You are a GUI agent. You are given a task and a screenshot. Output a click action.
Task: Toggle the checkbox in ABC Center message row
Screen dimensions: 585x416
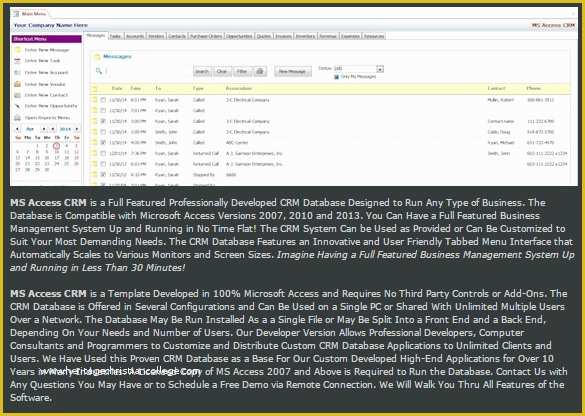[103, 143]
